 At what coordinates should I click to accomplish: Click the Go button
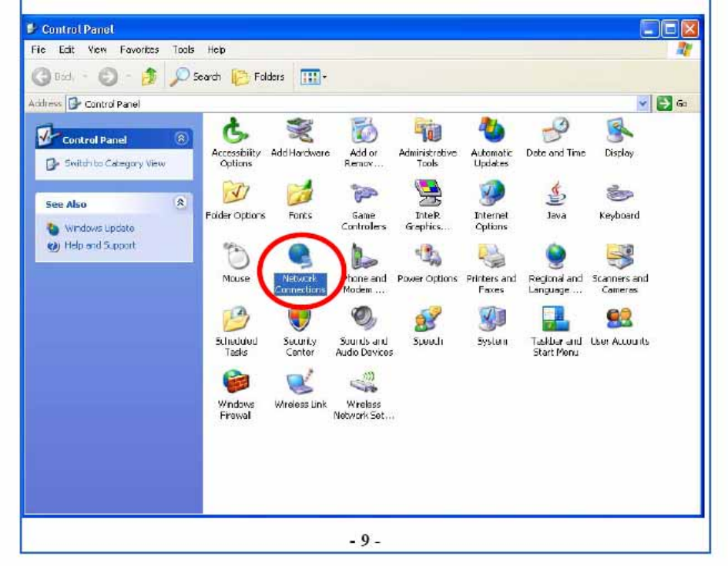pos(672,103)
